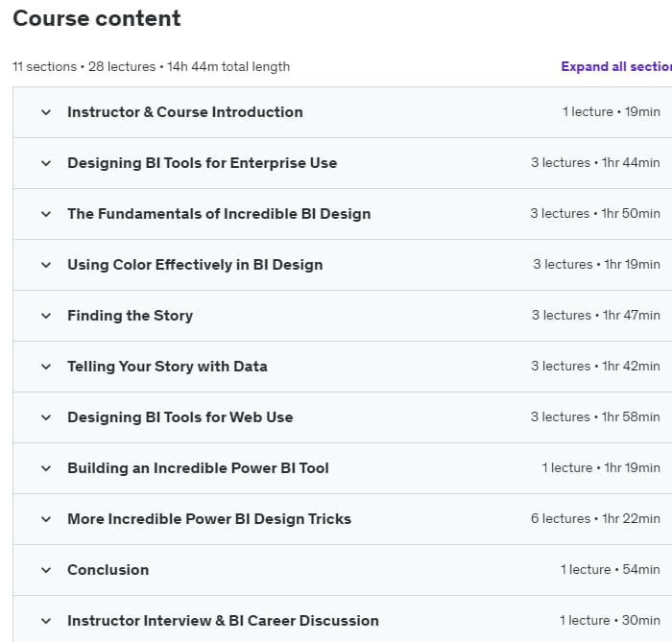The width and height of the screenshot is (672, 642).
Task: Click the '6 lectures • 1hr 22min' label
Action: (x=595, y=518)
